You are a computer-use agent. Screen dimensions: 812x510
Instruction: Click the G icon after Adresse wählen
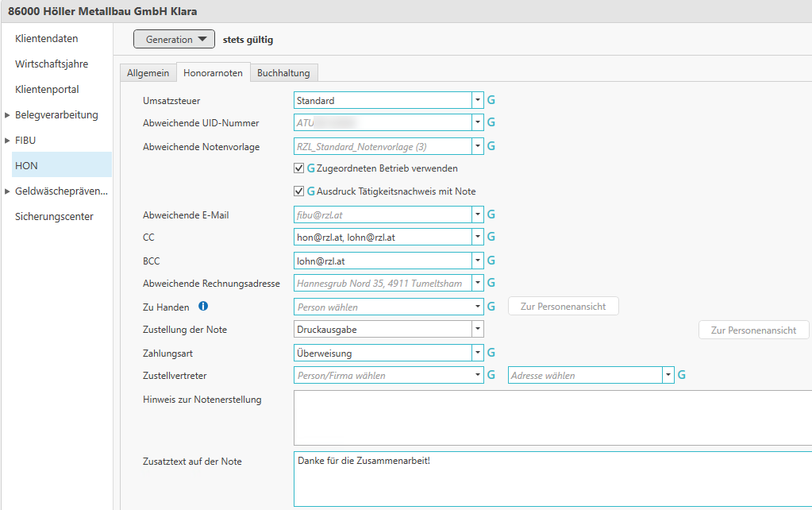(681, 375)
